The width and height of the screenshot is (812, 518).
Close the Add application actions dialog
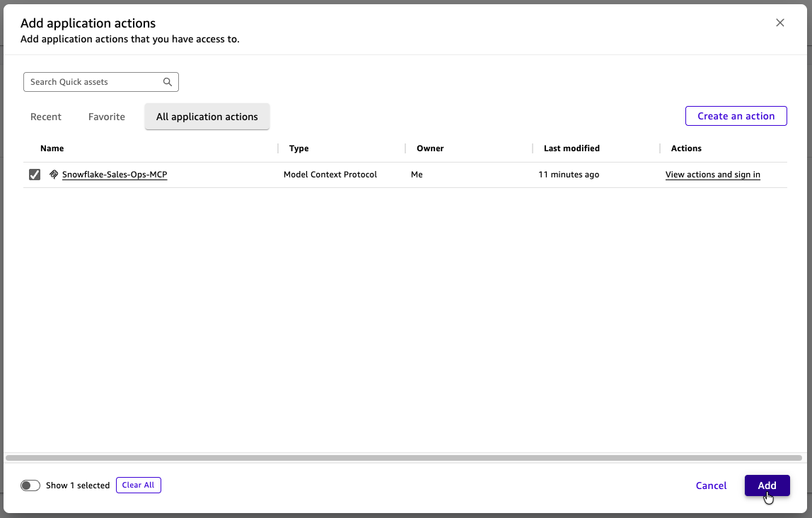click(780, 23)
